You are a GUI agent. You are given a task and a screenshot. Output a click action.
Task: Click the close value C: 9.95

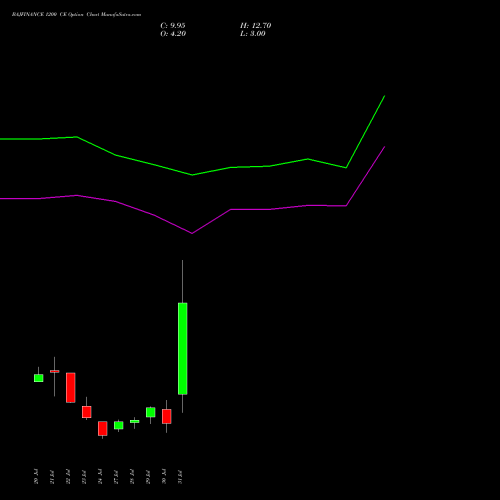click(x=173, y=26)
